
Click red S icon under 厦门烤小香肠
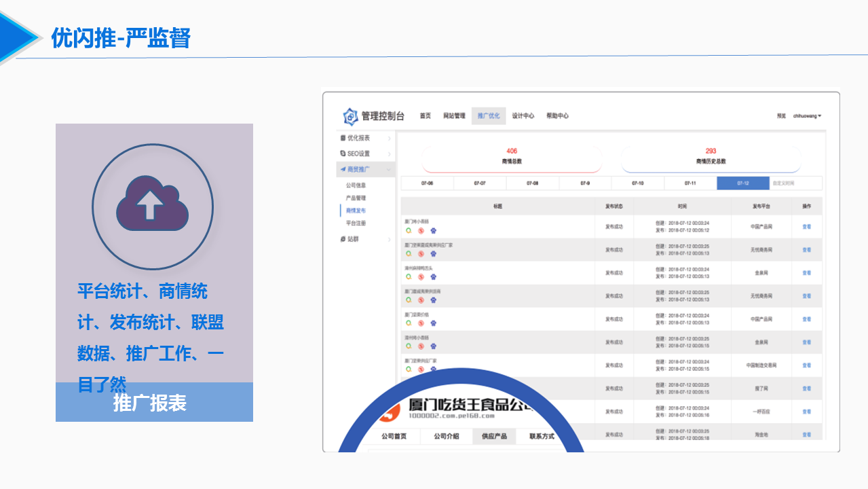coord(421,230)
